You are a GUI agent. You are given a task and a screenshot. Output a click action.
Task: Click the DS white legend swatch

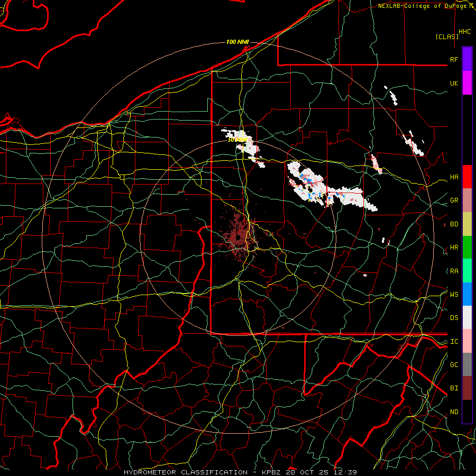(467, 317)
